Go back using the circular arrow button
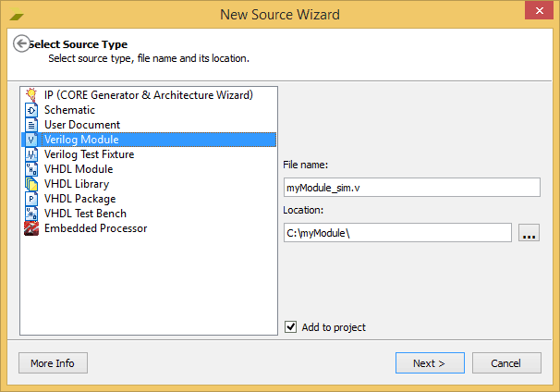This screenshot has width=560, height=392. point(21,43)
